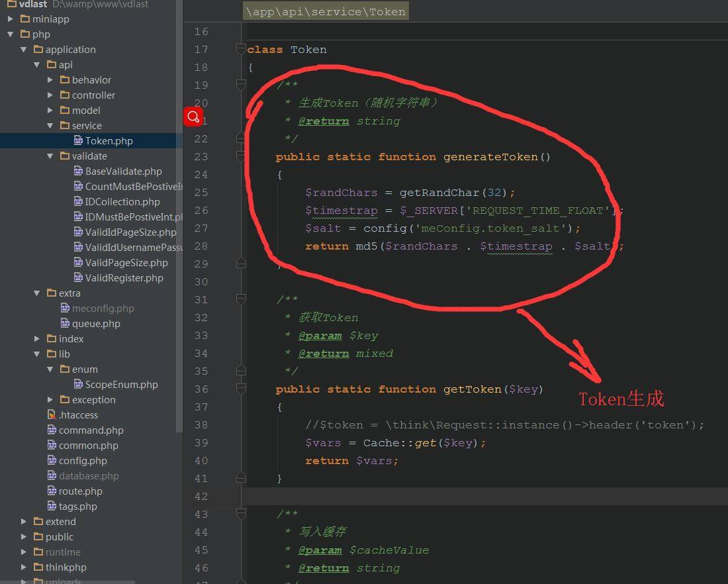Collapse the validate folder arrow
This screenshot has width=728, height=584.
tap(50, 156)
